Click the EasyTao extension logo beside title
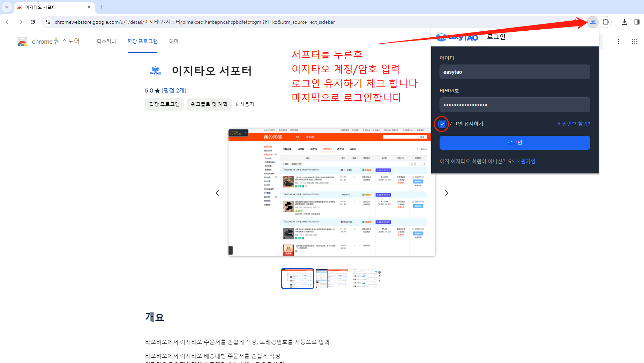 point(155,71)
